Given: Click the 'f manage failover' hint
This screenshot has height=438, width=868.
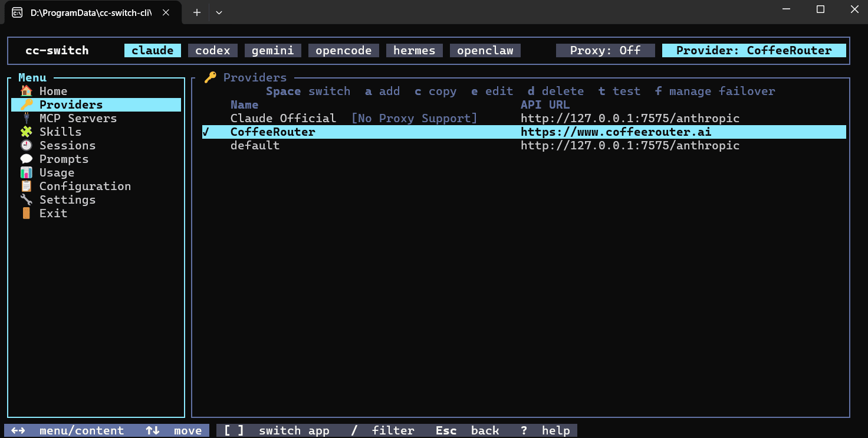Looking at the screenshot, I should pyautogui.click(x=715, y=91).
